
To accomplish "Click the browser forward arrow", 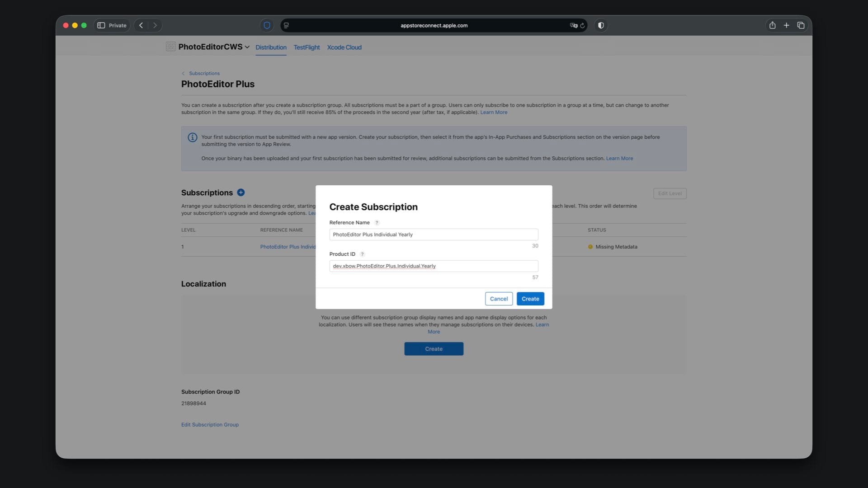I will 155,25.
